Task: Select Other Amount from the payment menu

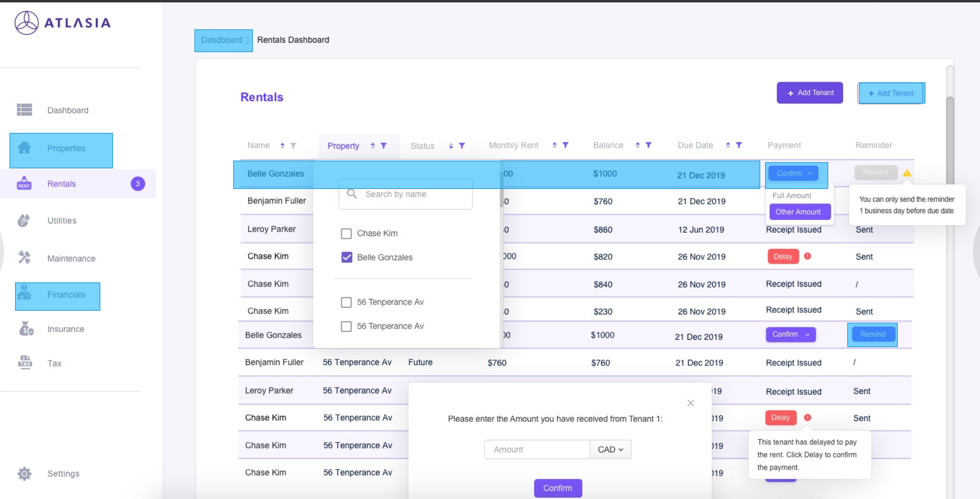Action: pos(798,212)
